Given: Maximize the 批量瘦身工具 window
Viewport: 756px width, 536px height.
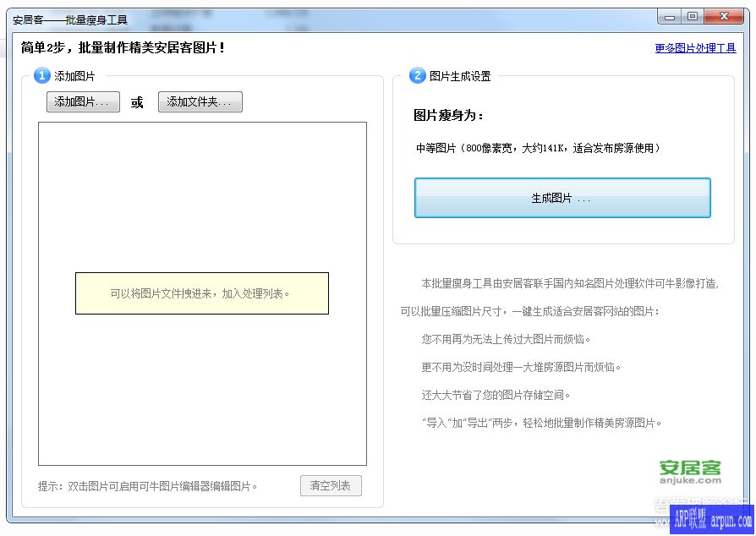Looking at the screenshot, I should [693, 16].
